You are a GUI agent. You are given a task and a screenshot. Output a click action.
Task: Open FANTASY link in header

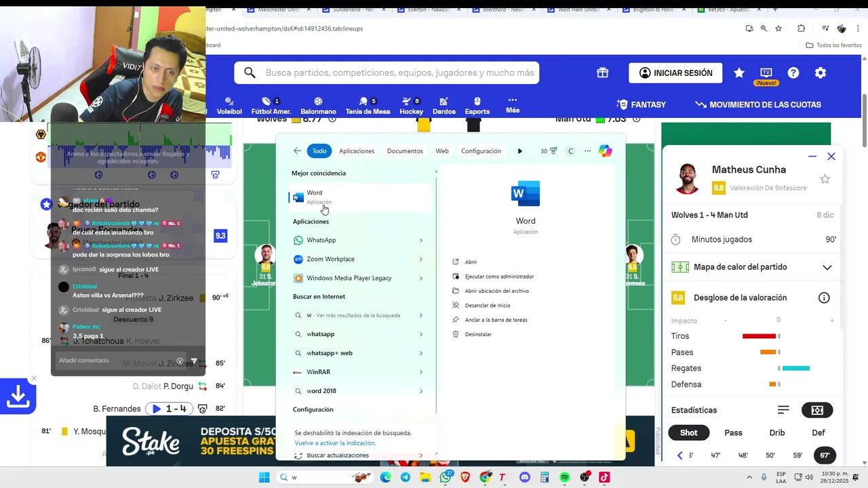click(x=641, y=104)
